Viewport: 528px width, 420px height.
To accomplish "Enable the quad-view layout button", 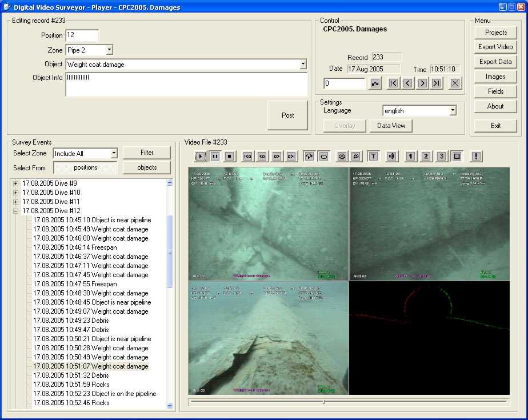I will (457, 156).
